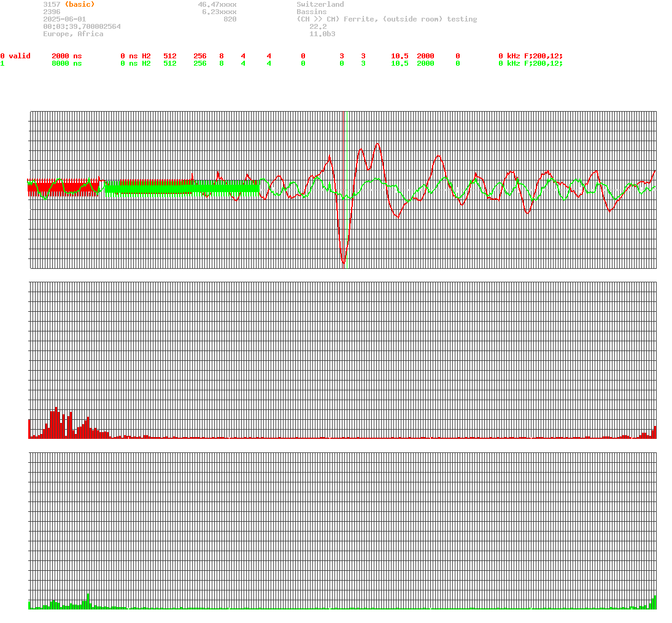
Task: Click the country name "Switzerland"
Action: pos(320,4)
